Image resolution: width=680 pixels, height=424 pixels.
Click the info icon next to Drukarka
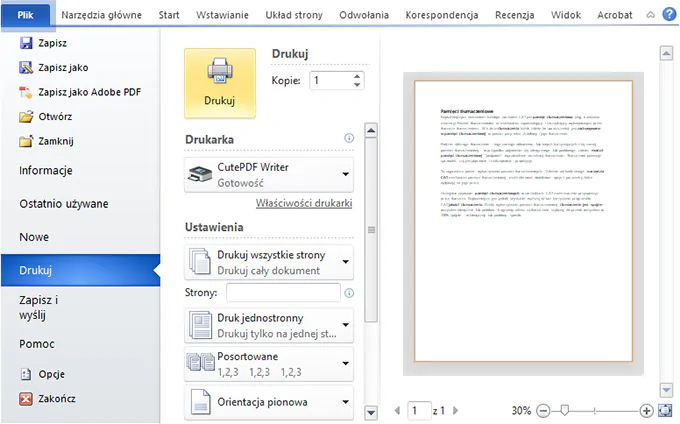coord(349,138)
